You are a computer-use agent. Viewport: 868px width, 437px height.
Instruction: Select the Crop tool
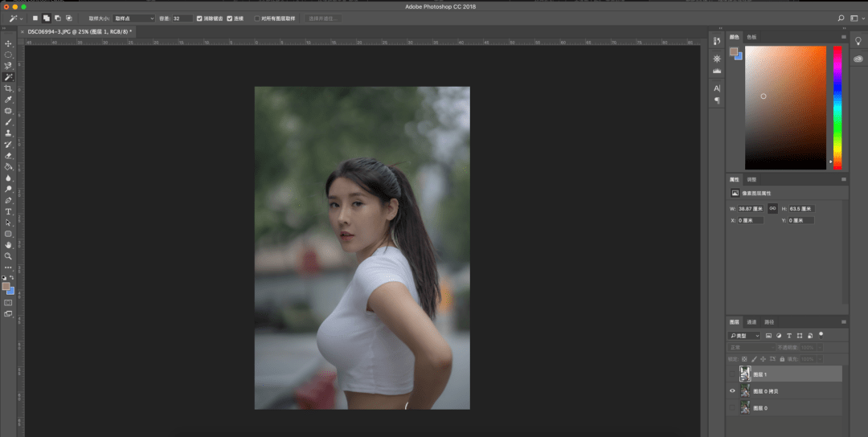(x=8, y=88)
